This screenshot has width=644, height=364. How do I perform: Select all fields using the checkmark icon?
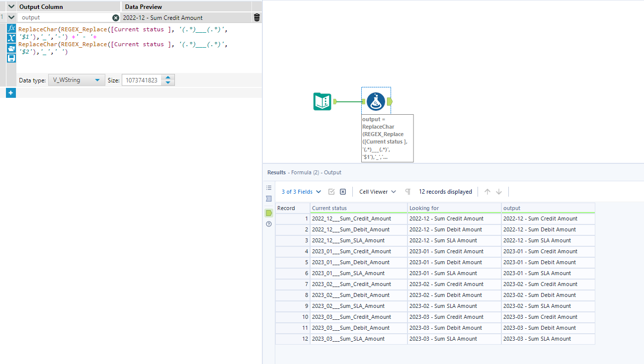click(x=331, y=191)
